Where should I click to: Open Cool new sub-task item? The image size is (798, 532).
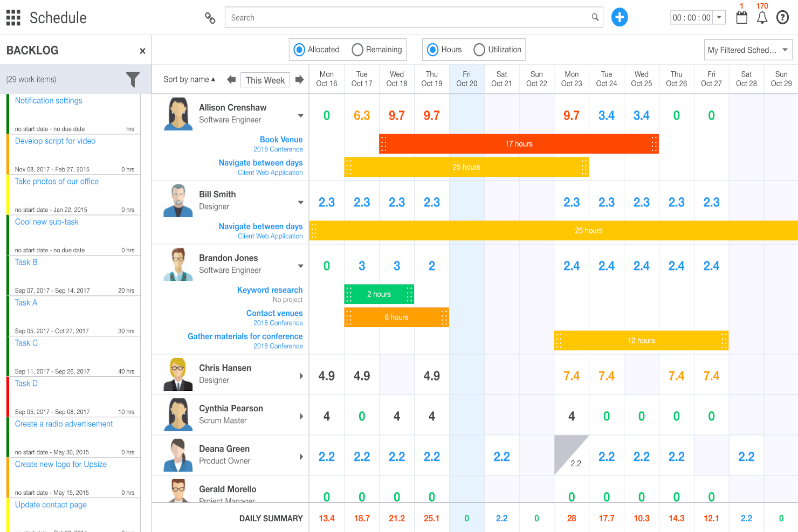[46, 222]
